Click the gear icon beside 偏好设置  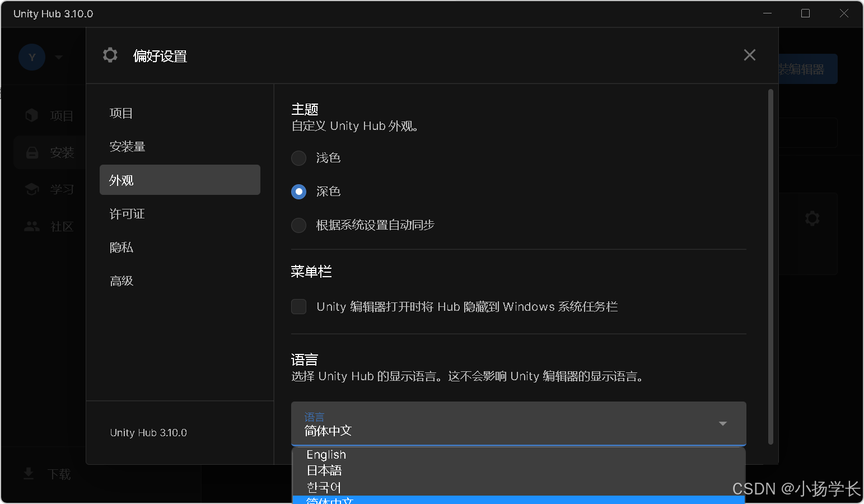[110, 55]
